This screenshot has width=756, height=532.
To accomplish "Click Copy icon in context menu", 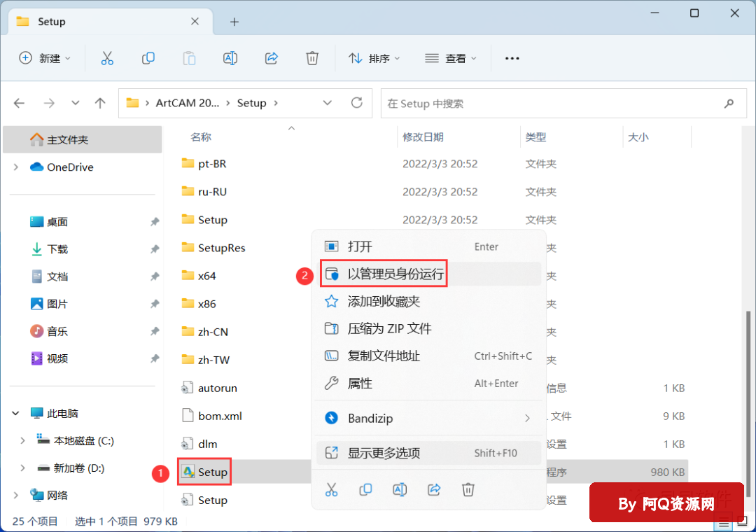I will [x=365, y=489].
